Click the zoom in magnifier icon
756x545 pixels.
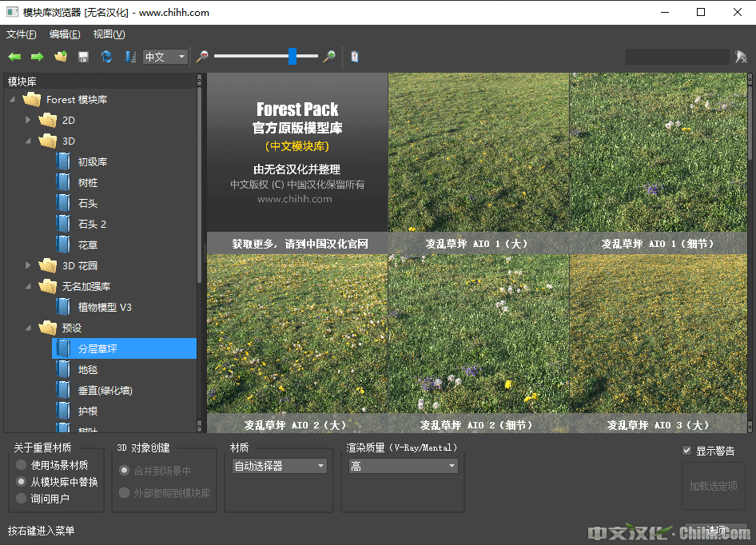tap(328, 57)
